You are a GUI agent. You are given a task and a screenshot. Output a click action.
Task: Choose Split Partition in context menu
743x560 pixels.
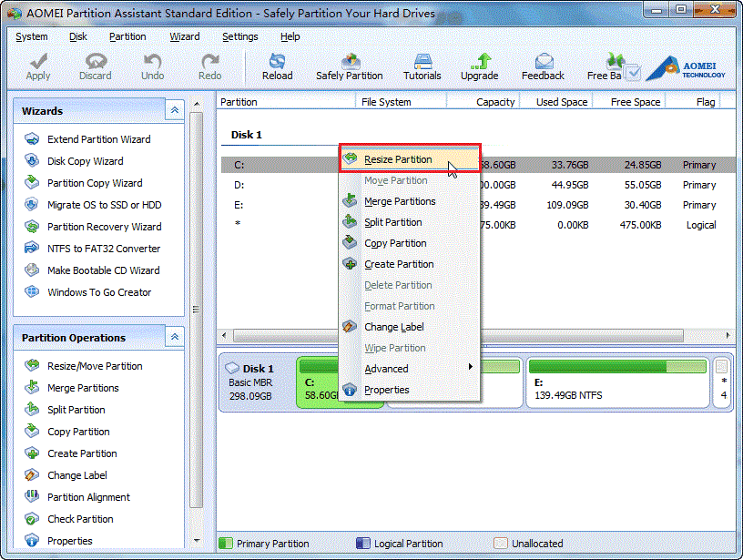click(410, 222)
